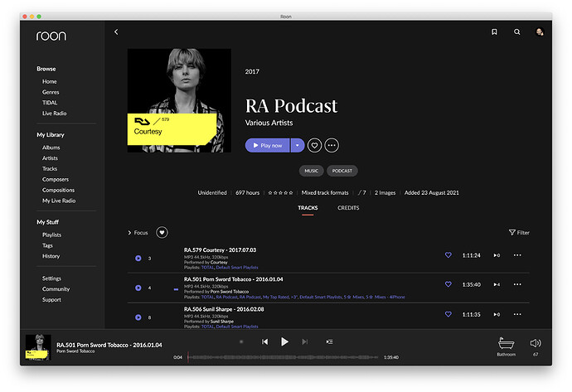
Task: Skip to next track
Action: pyautogui.click(x=305, y=341)
